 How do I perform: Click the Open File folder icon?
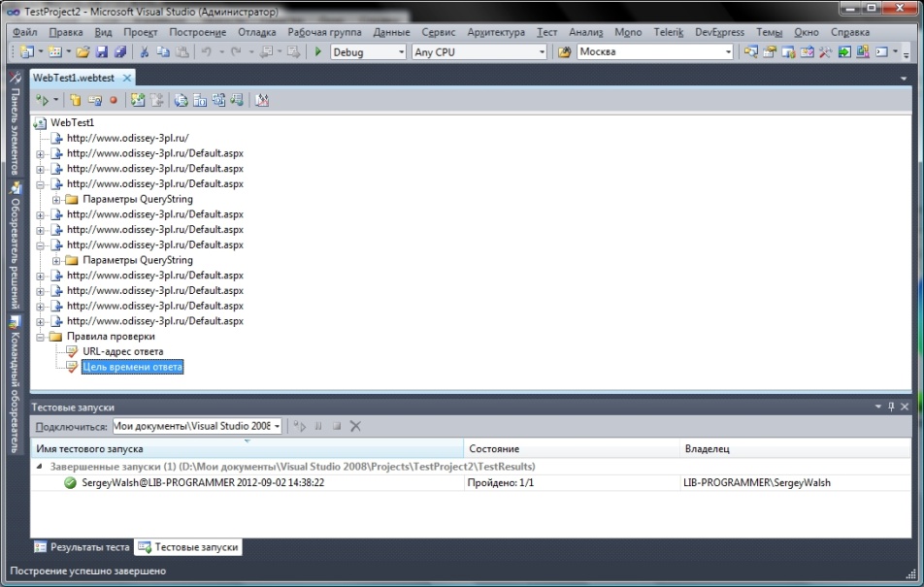(x=82, y=51)
